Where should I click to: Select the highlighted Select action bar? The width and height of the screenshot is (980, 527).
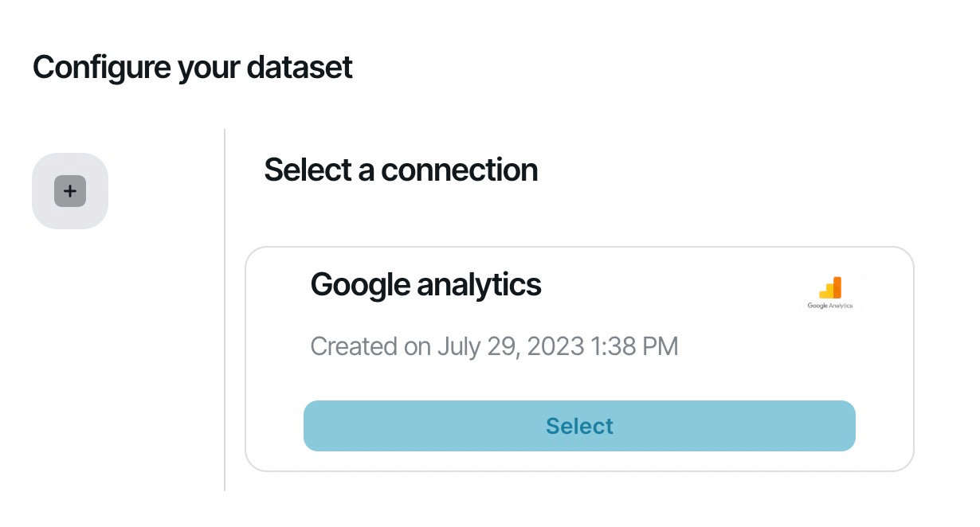tap(579, 426)
